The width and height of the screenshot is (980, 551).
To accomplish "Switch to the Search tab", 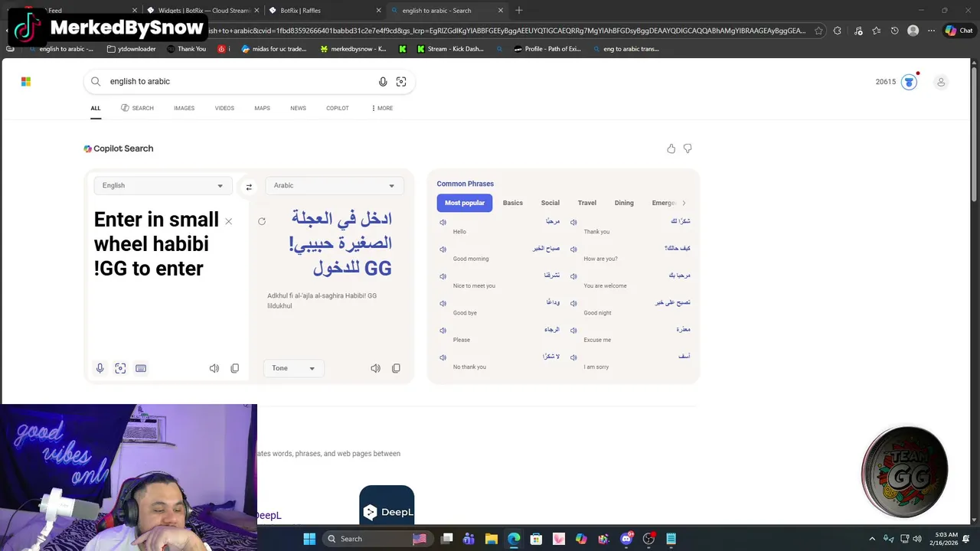I will tap(137, 108).
